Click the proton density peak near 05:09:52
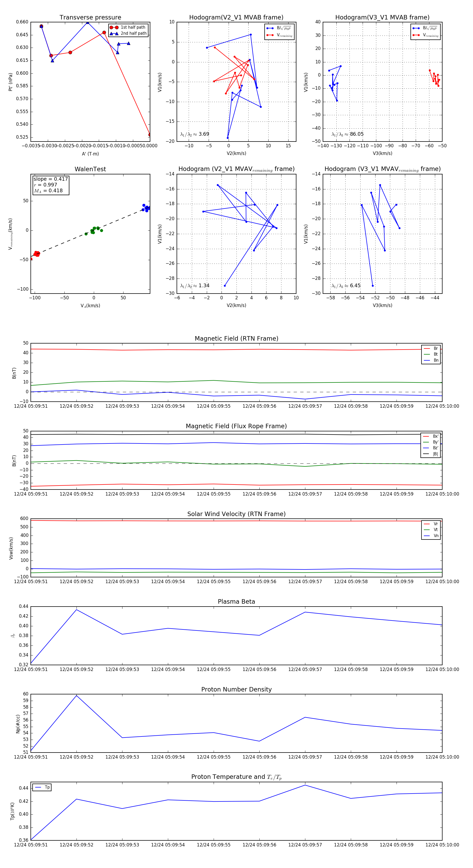This screenshot has height=868, width=473. (x=76, y=695)
